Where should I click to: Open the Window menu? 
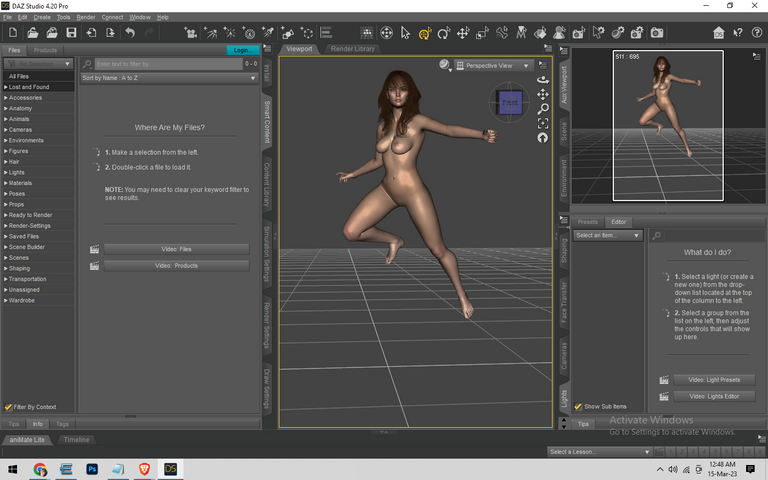pos(140,17)
